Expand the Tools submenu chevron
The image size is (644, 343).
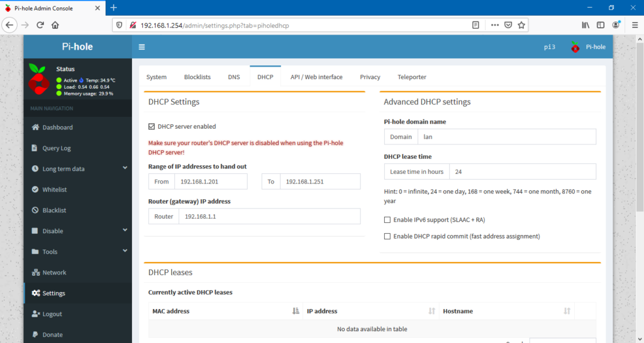coord(125,251)
